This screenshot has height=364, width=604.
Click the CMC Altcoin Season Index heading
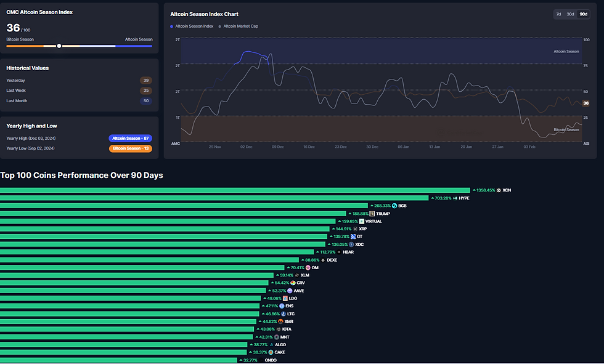coord(39,12)
